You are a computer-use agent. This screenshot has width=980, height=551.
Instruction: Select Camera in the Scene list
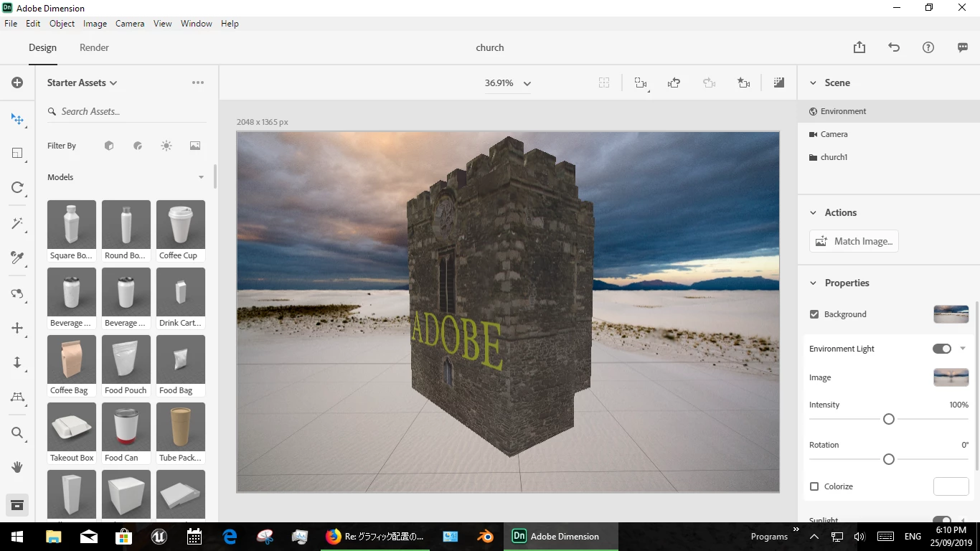click(x=889, y=134)
